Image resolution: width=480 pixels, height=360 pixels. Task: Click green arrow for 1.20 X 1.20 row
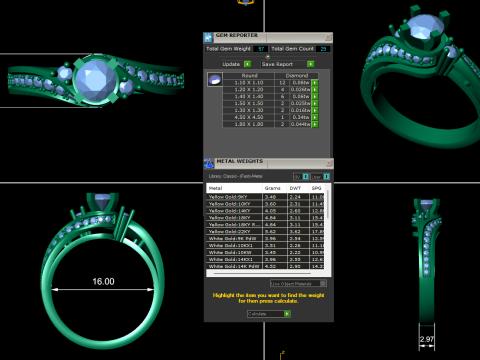pyautogui.click(x=315, y=90)
